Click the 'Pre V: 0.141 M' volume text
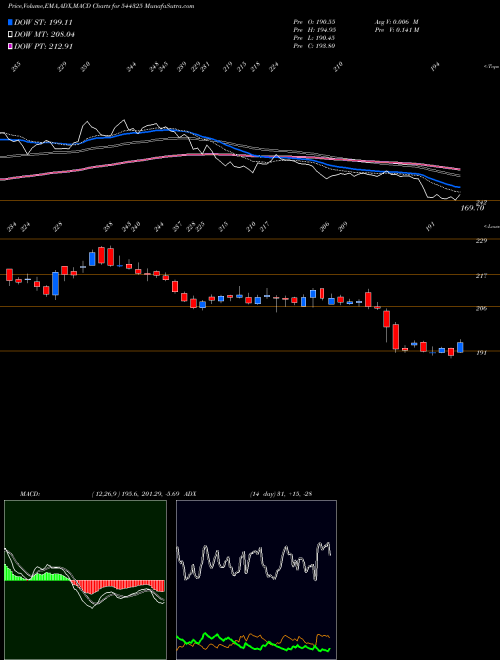The width and height of the screenshot is (500, 660). tap(396, 29)
